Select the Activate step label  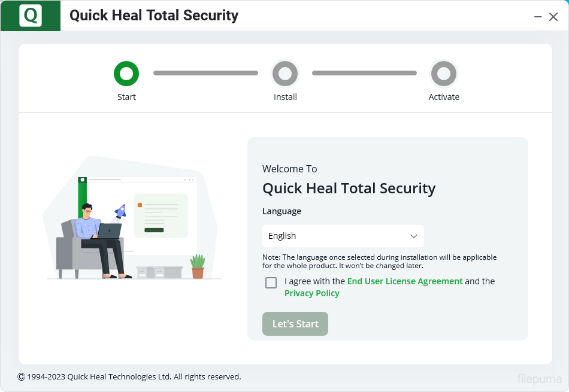click(x=444, y=97)
